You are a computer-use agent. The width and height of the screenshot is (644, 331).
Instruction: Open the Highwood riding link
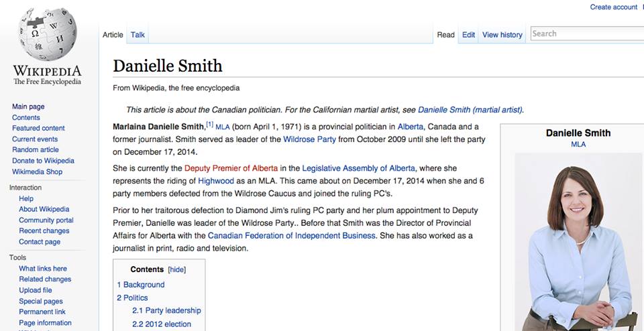[x=216, y=181]
